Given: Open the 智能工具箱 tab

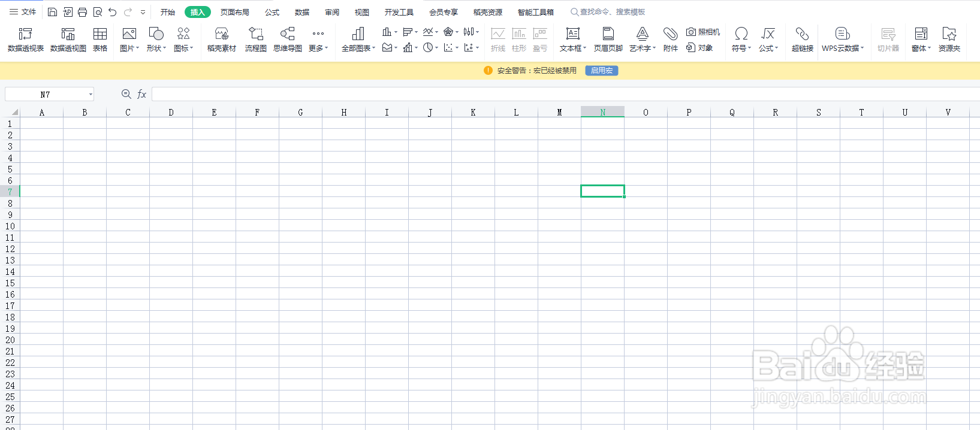Looking at the screenshot, I should 536,12.
